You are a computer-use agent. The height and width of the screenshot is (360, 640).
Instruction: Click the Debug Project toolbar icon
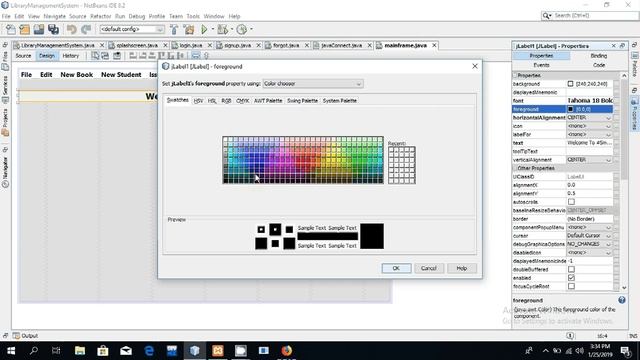[x=223, y=29]
